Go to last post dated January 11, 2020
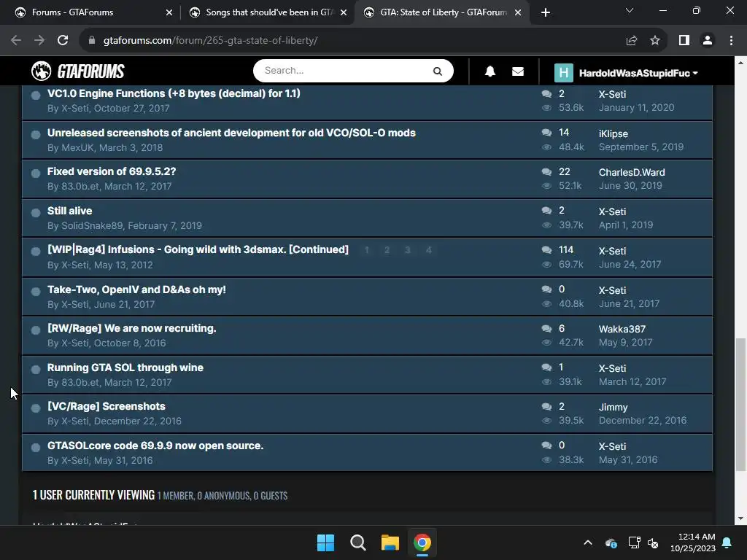 pos(636,108)
